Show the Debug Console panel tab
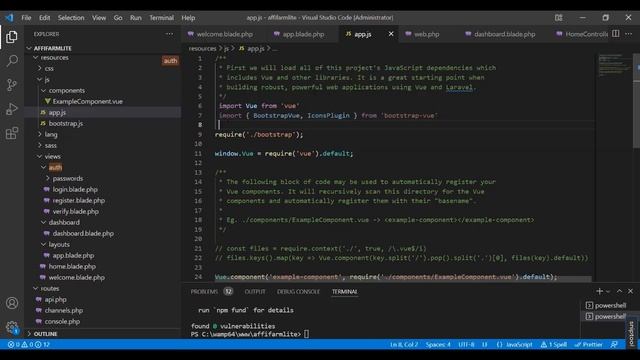The height and width of the screenshot is (360, 640). 298,291
